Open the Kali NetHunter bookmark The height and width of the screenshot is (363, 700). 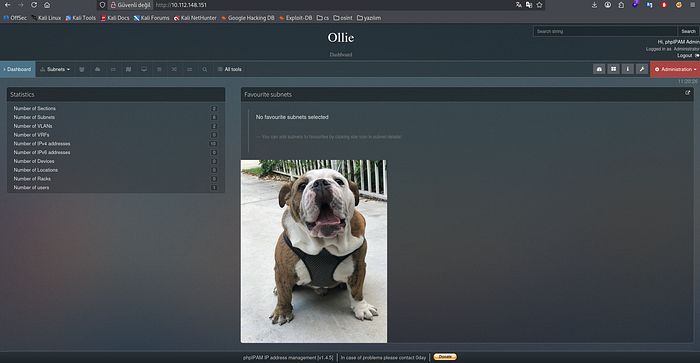point(195,18)
